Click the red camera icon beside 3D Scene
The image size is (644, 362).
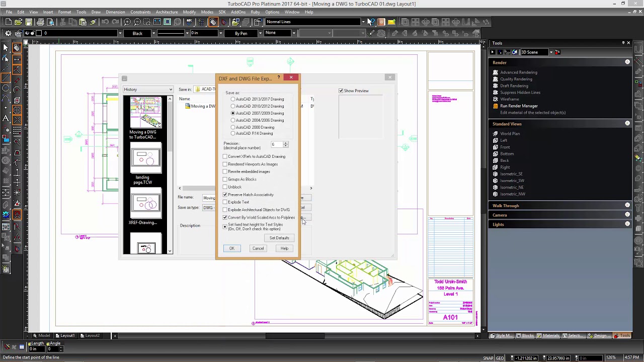[558, 52]
